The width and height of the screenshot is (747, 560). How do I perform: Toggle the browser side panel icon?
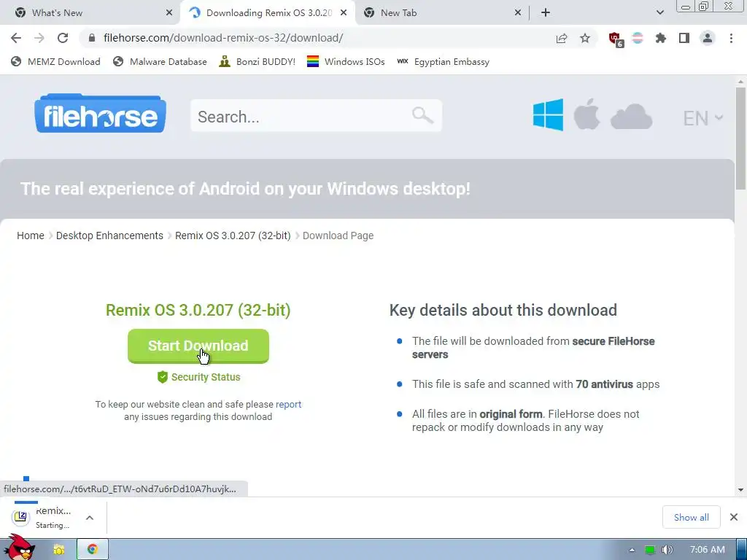pyautogui.click(x=684, y=38)
